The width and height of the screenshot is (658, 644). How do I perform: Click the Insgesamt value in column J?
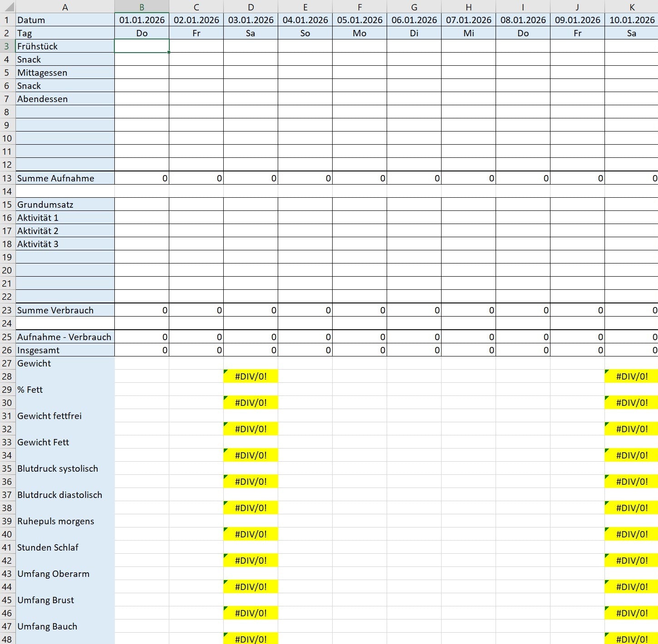coord(577,350)
